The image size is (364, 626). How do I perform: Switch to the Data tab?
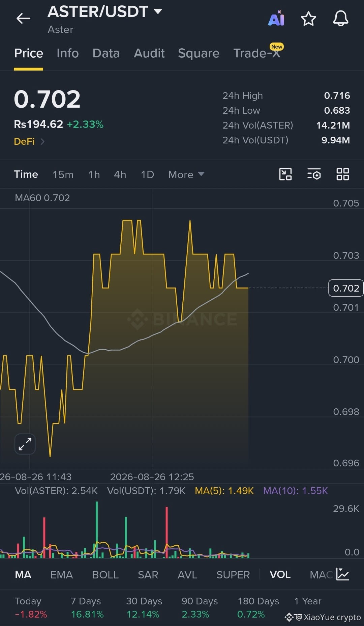[106, 53]
